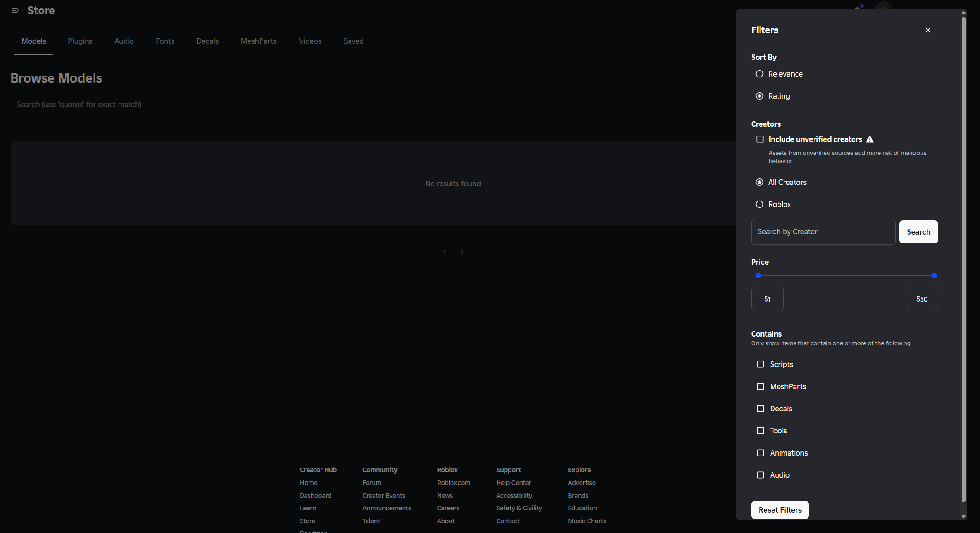This screenshot has width=980, height=533.
Task: Open Accessibility footer link
Action: point(514,496)
